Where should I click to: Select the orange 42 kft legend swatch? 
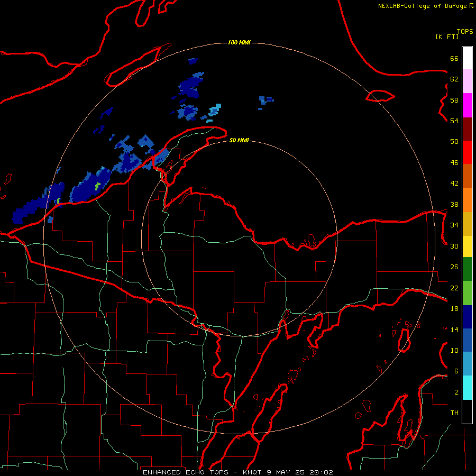[467, 200]
